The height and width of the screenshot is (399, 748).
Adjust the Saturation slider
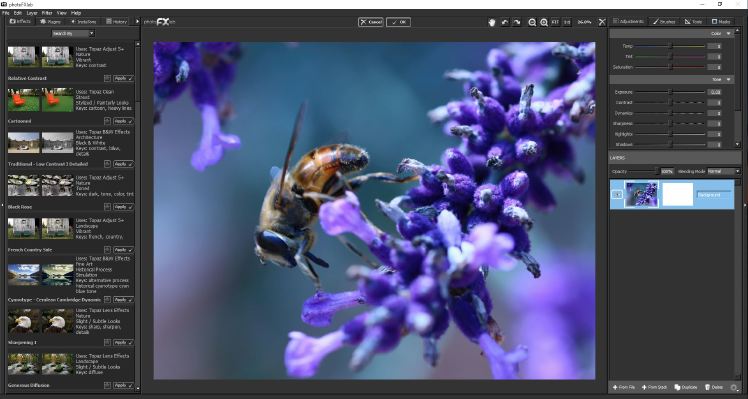(x=670, y=67)
